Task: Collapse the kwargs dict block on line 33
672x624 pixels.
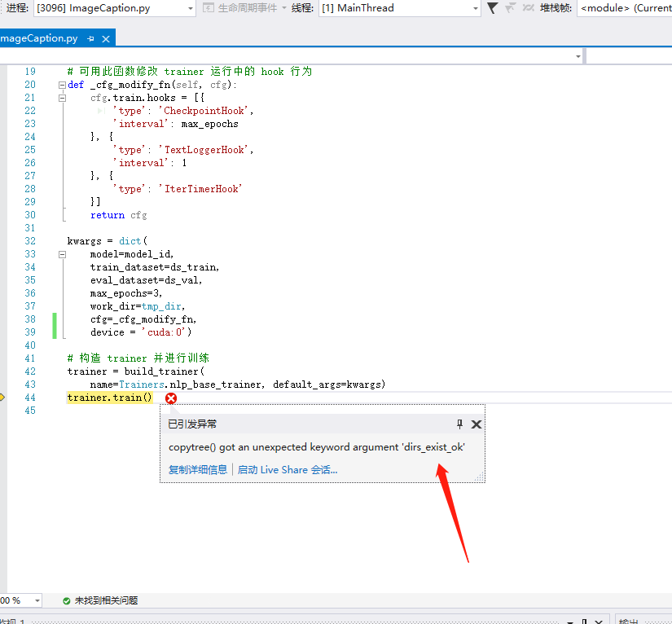Action: click(62, 254)
